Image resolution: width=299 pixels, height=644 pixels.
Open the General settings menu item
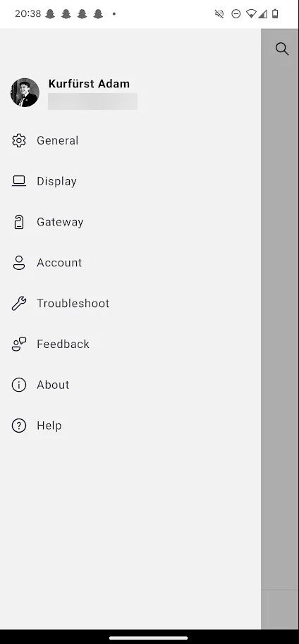pos(130,140)
